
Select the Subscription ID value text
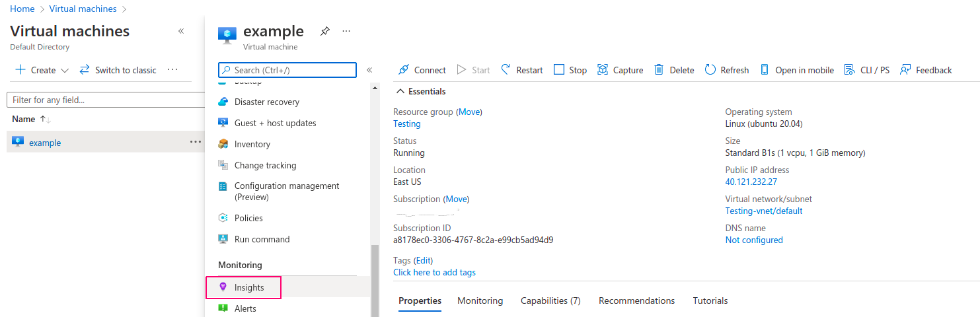tap(473, 240)
